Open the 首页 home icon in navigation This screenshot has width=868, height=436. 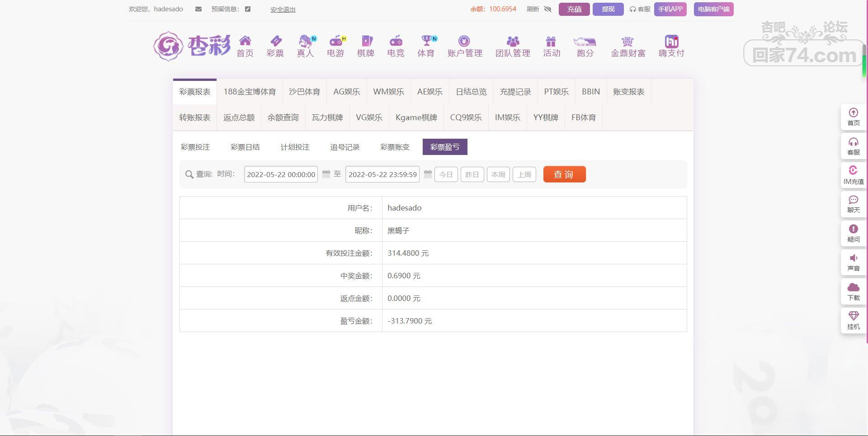tap(245, 41)
